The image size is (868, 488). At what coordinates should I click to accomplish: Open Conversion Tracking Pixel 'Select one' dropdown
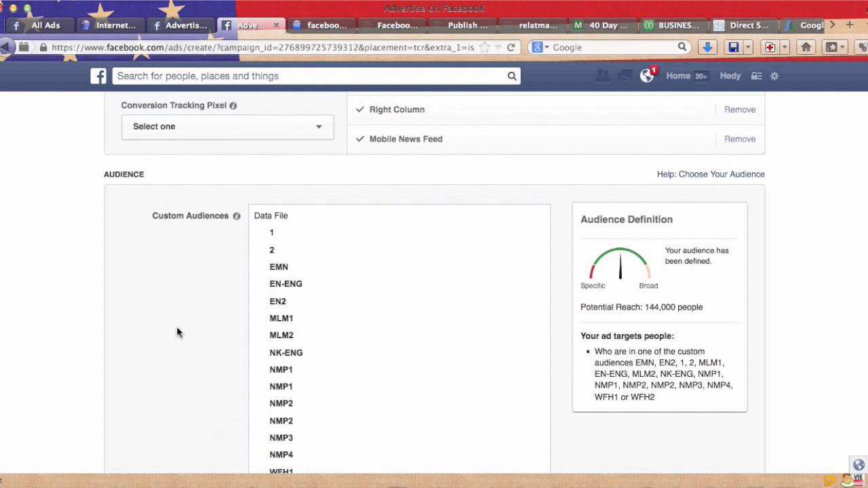(x=228, y=127)
